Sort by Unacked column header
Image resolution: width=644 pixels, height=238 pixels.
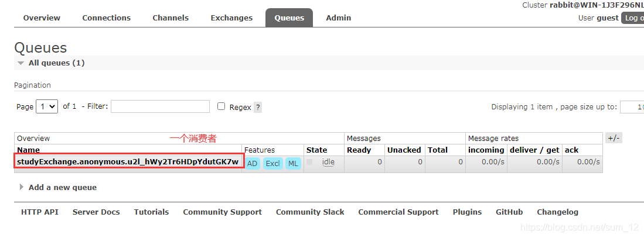pos(404,150)
